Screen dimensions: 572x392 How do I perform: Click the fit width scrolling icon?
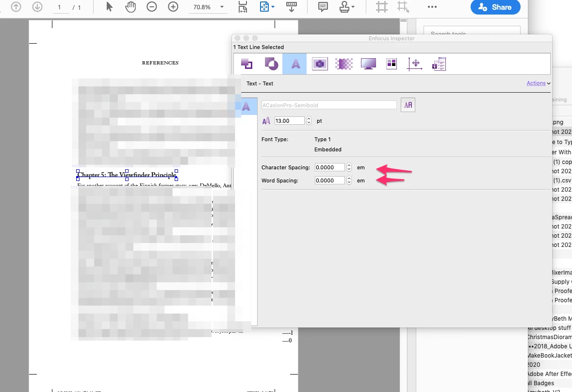(243, 7)
